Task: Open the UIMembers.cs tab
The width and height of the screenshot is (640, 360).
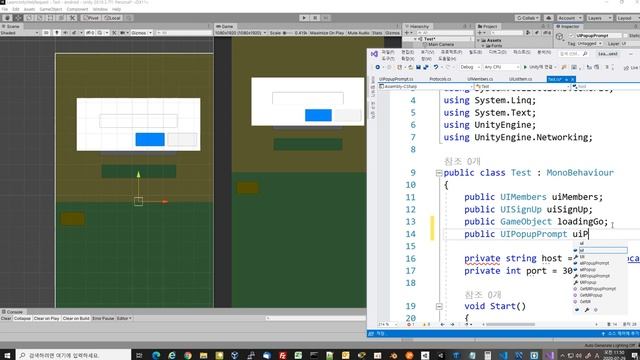Action: (x=480, y=79)
